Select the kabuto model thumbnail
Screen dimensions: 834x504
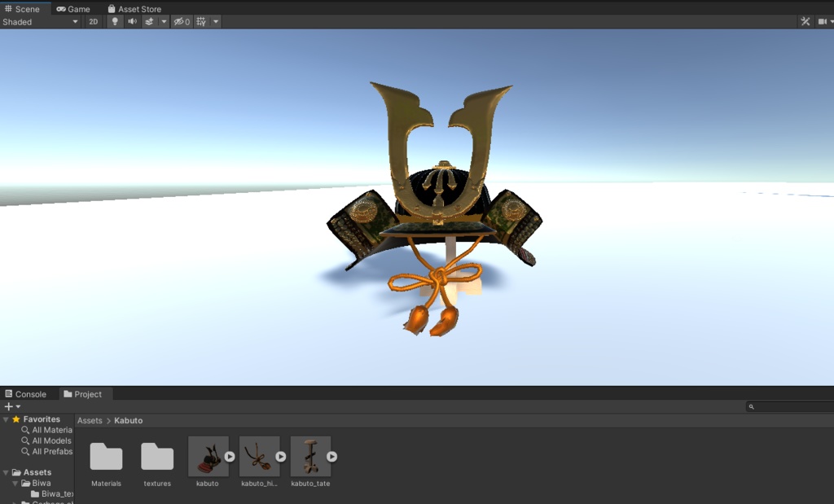click(208, 456)
